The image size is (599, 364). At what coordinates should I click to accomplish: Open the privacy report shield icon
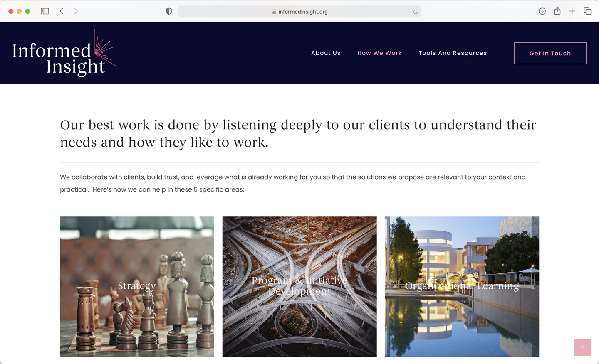(169, 11)
